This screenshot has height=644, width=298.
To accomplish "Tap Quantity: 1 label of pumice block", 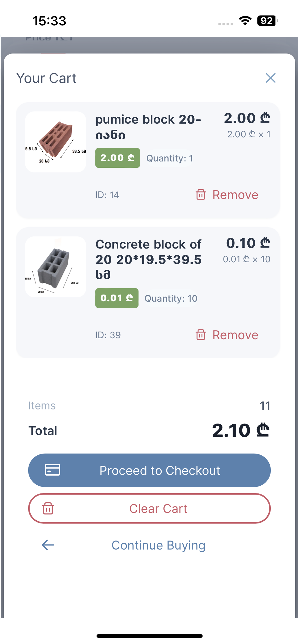I will pos(170,158).
